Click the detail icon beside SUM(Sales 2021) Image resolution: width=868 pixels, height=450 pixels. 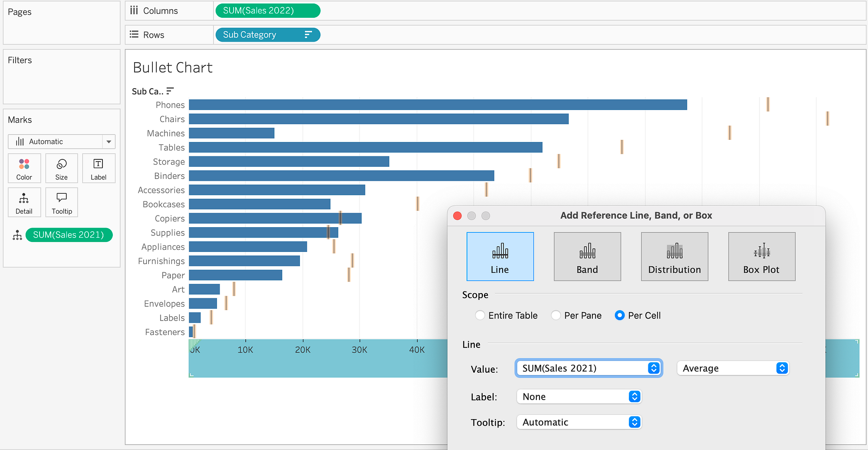coord(17,235)
